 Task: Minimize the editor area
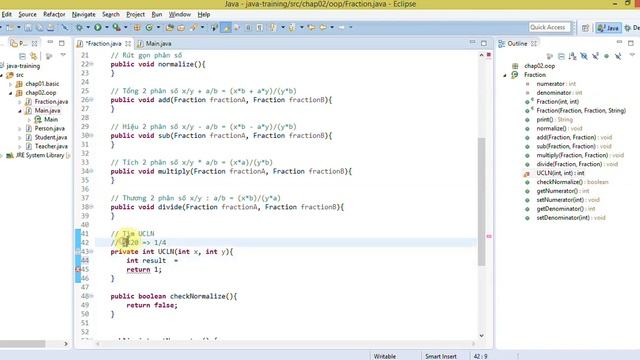[x=472, y=42]
